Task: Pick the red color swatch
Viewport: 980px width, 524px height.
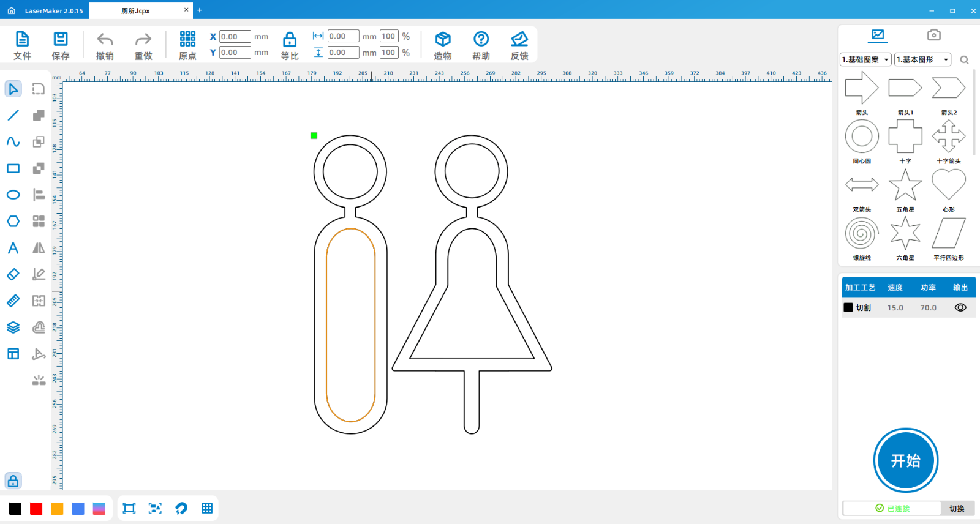Action: pyautogui.click(x=36, y=509)
